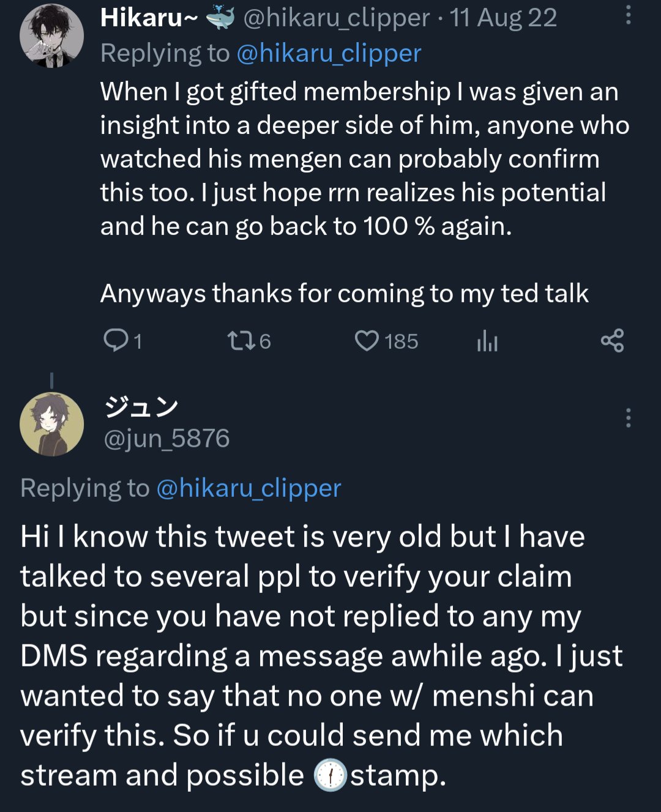Open more options on Hikaru's tweet

pyautogui.click(x=628, y=16)
